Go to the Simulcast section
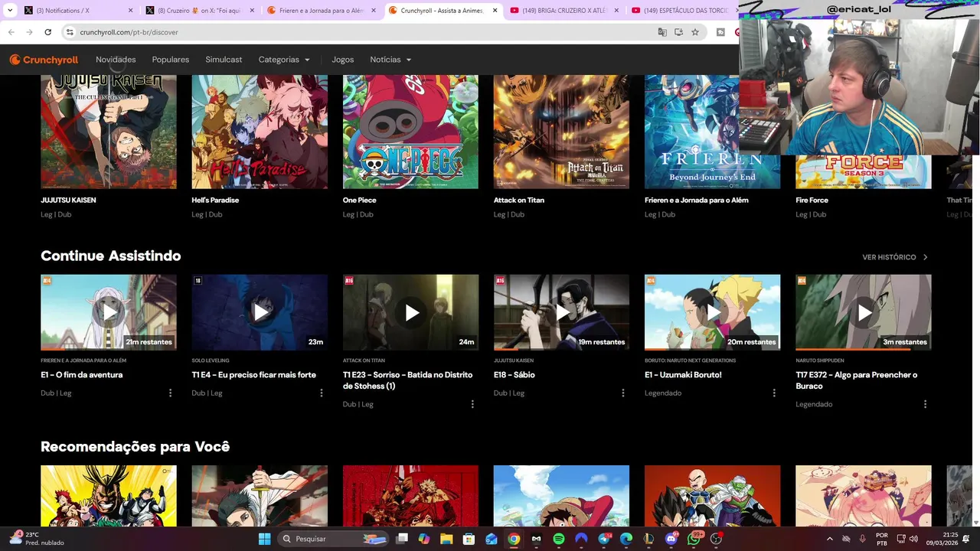Image resolution: width=980 pixels, height=551 pixels. 224,60
